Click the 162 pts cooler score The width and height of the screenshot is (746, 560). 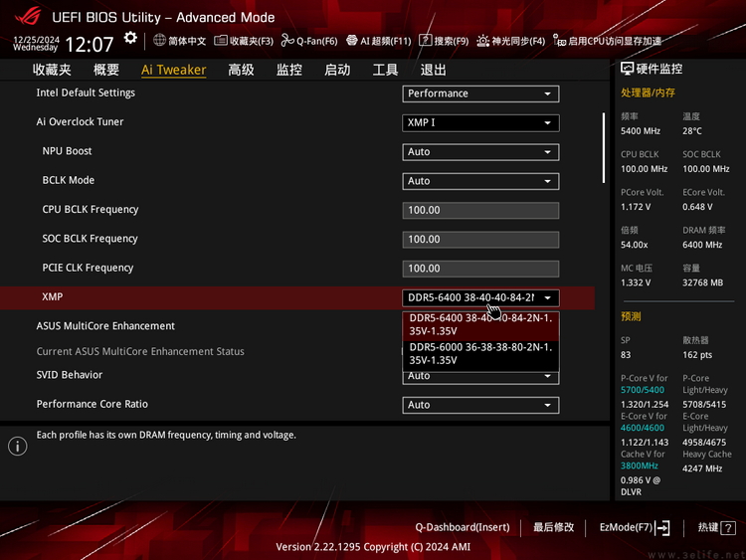697,355
